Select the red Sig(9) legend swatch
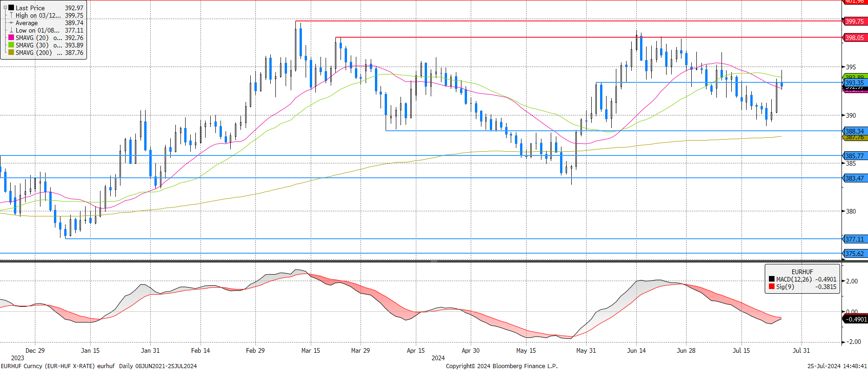This screenshot has height=370, width=868. click(x=772, y=287)
